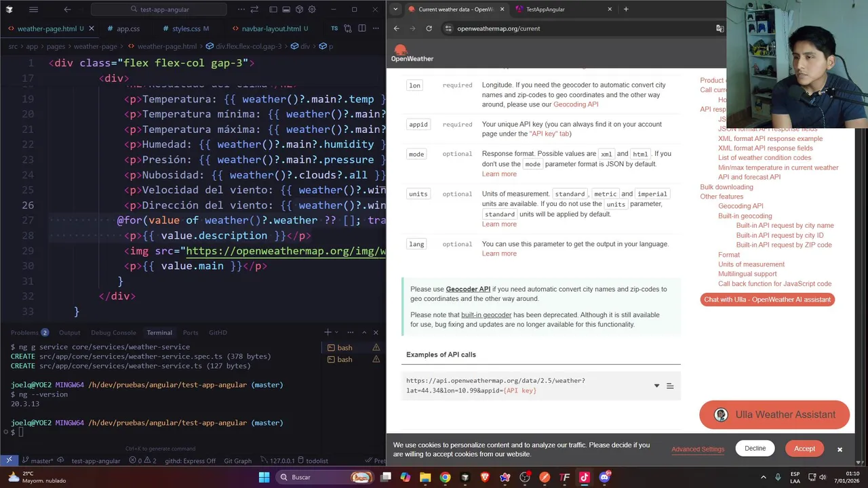Switch to the app.css editor tab

point(127,28)
